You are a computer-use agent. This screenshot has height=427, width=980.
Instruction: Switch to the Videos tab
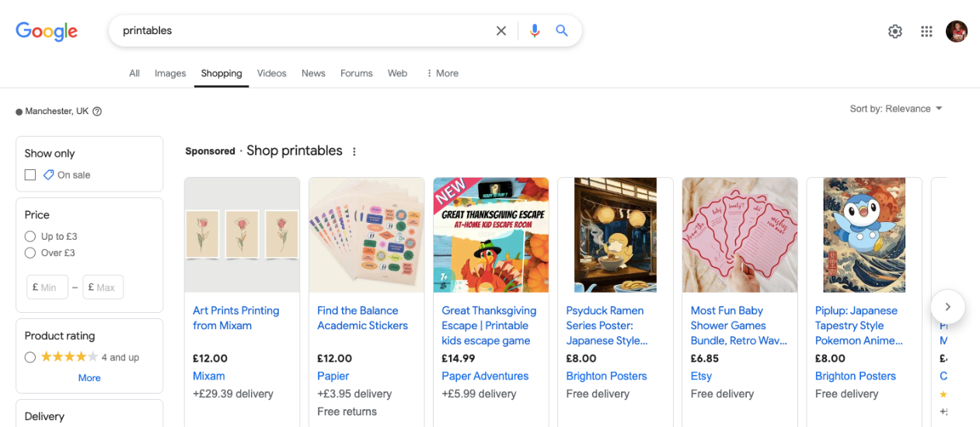[x=271, y=73]
